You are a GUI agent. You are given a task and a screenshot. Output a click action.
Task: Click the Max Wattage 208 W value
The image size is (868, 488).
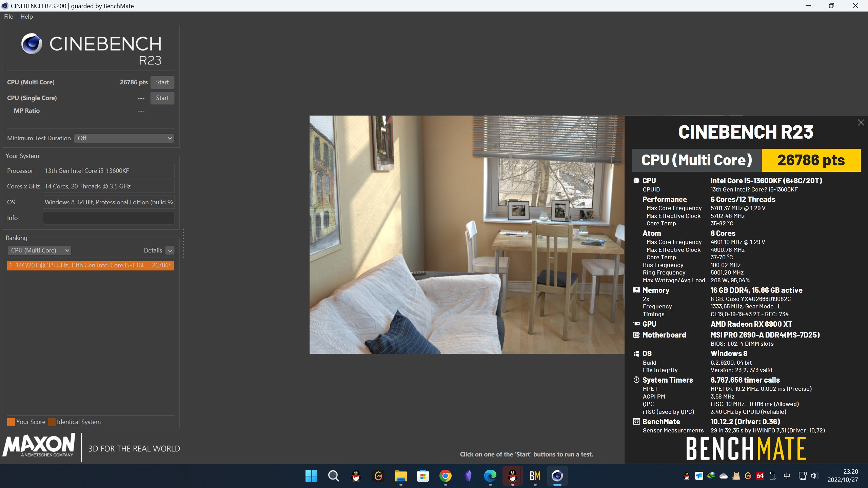(730, 280)
